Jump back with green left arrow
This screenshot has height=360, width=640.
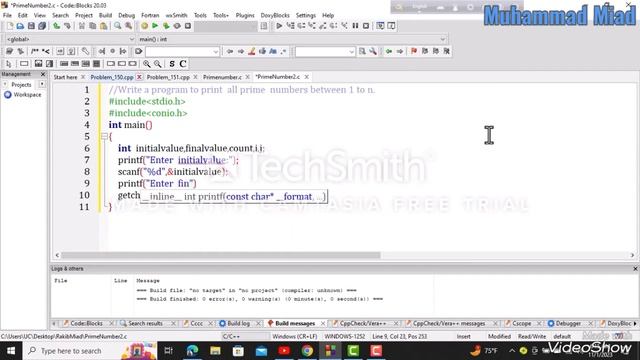(389, 51)
